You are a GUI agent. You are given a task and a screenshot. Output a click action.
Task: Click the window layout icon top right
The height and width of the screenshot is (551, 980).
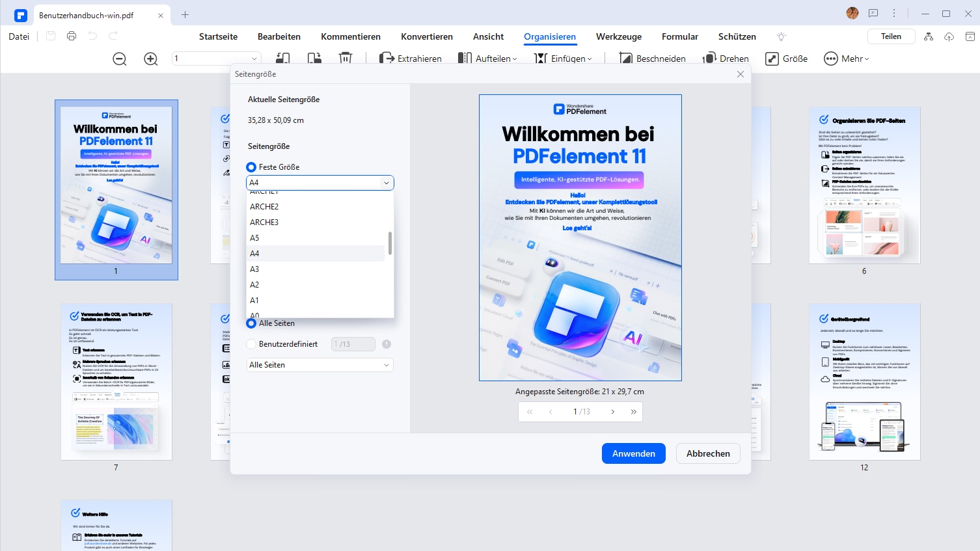(970, 36)
